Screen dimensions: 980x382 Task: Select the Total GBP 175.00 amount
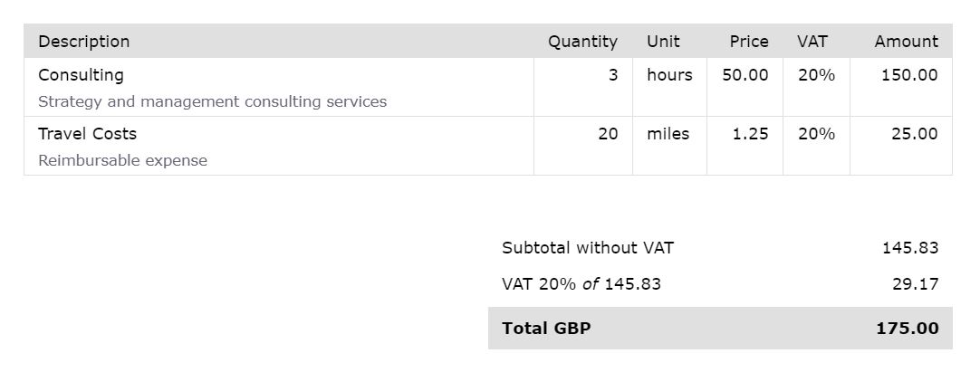pyautogui.click(x=907, y=329)
